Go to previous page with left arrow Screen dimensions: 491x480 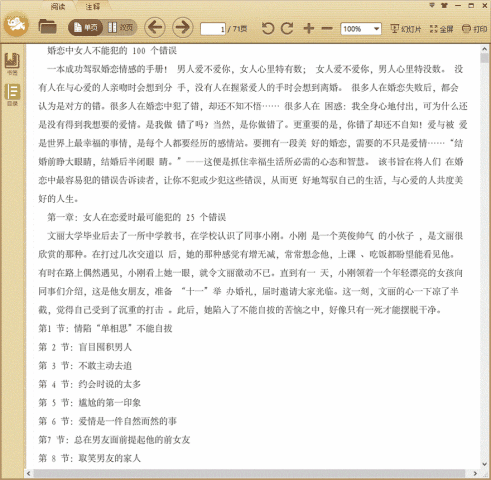coord(155,27)
